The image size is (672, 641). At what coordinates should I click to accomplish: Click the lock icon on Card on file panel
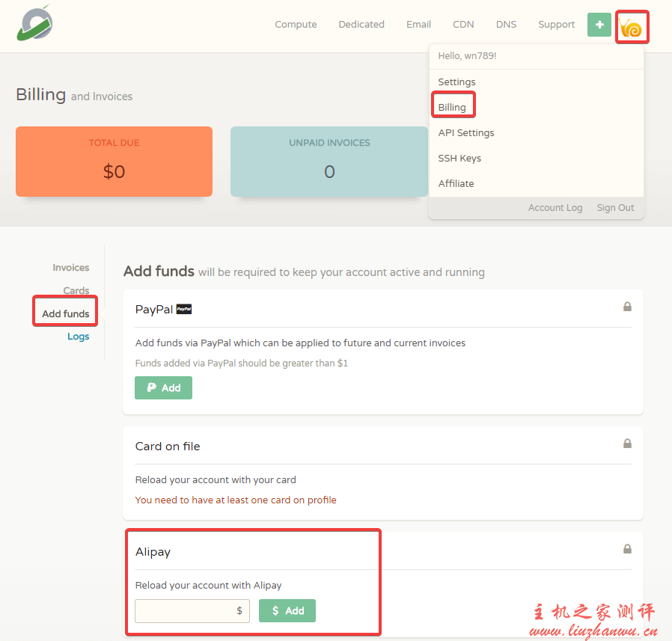tap(627, 444)
